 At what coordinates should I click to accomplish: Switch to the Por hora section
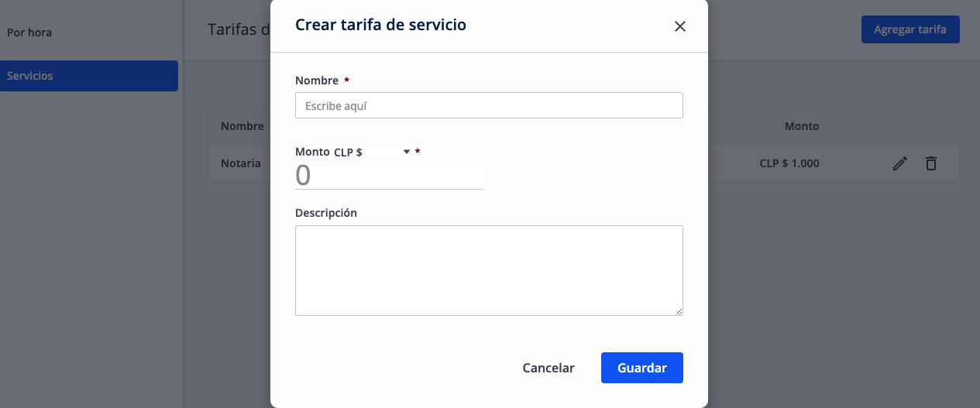click(29, 33)
